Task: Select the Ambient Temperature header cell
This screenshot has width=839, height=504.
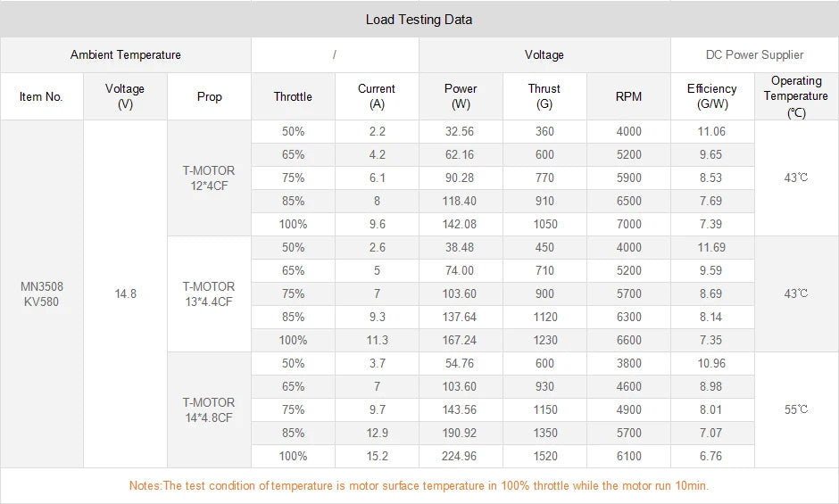Action: click(125, 55)
